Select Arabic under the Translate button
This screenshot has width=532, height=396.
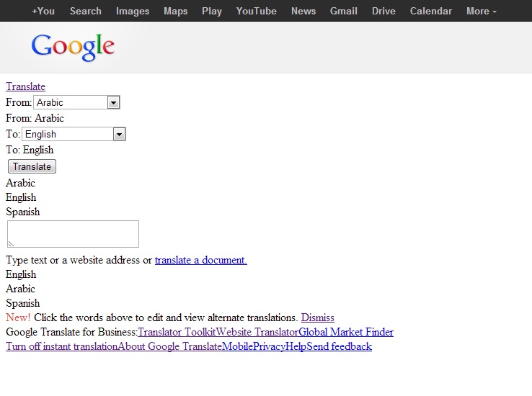(20, 183)
